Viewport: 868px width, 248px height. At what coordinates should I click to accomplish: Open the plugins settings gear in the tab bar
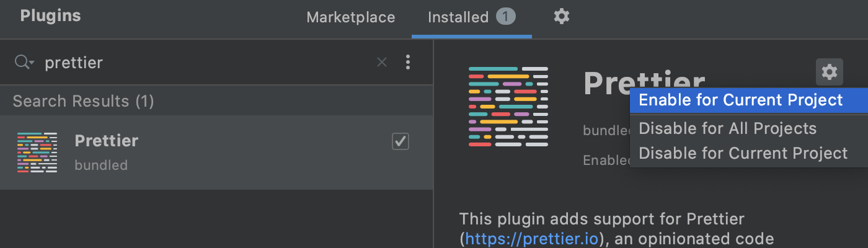(x=561, y=17)
